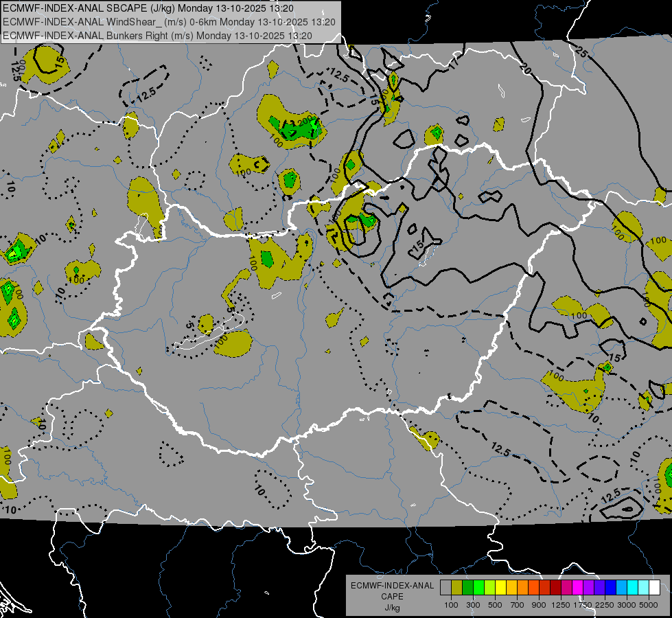Click the 25 contour label on the map

(x=581, y=52)
